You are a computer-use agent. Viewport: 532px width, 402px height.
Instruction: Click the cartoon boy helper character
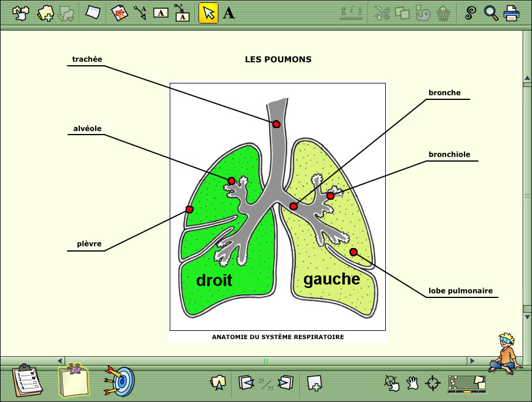coord(506,353)
